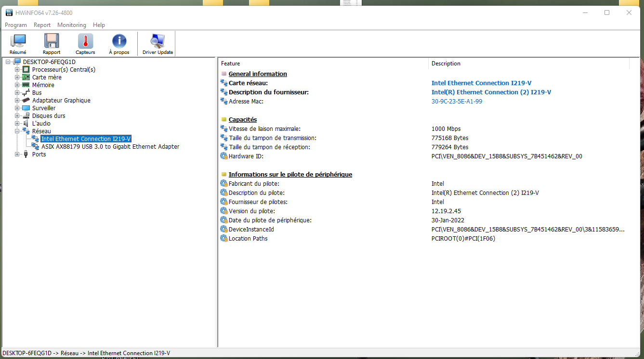Click the À propos info icon
Viewport: 644px width, 359px height.
(x=119, y=41)
